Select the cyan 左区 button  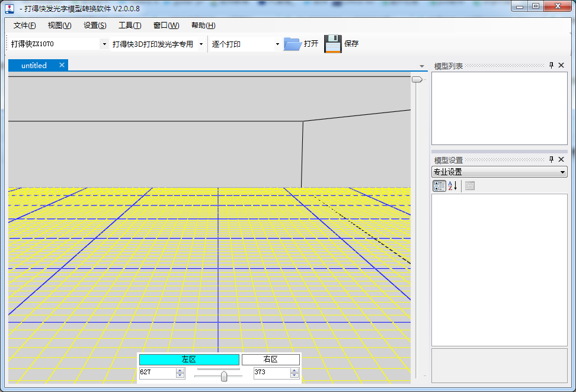[x=189, y=359]
